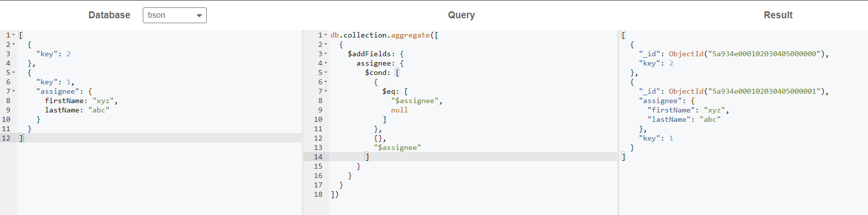Click line number 12 in Database gutter

click(6, 138)
